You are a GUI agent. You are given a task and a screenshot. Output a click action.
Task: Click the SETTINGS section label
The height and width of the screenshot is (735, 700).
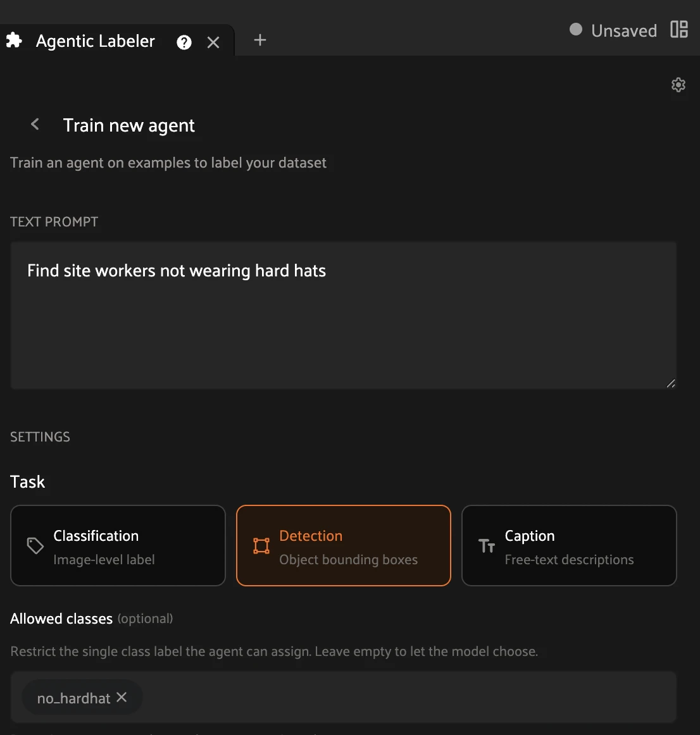(40, 437)
